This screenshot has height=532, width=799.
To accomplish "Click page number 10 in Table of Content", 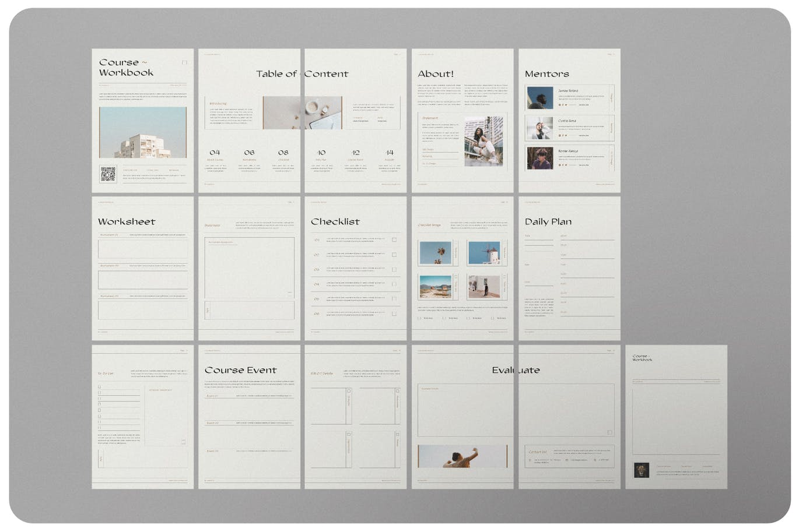I will click(321, 153).
